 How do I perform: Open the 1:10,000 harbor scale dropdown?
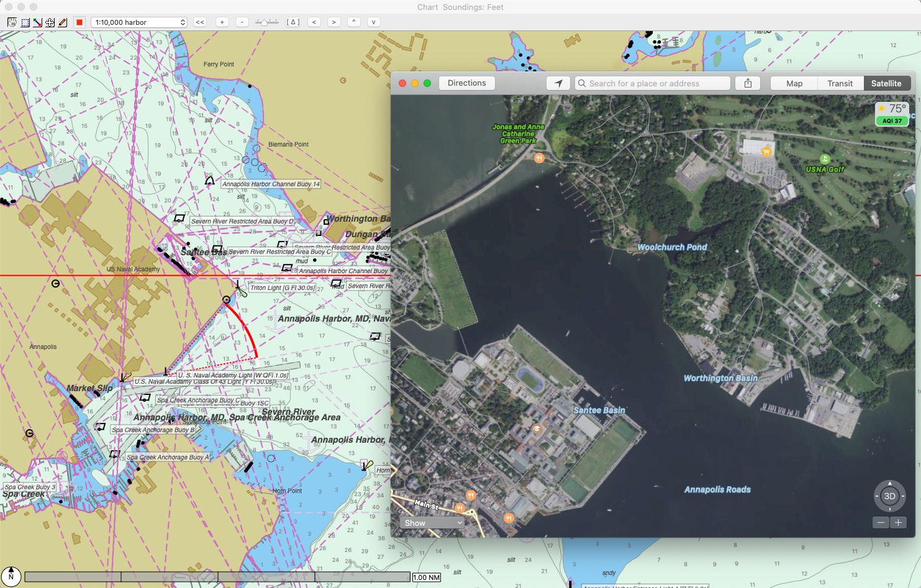[x=138, y=22]
